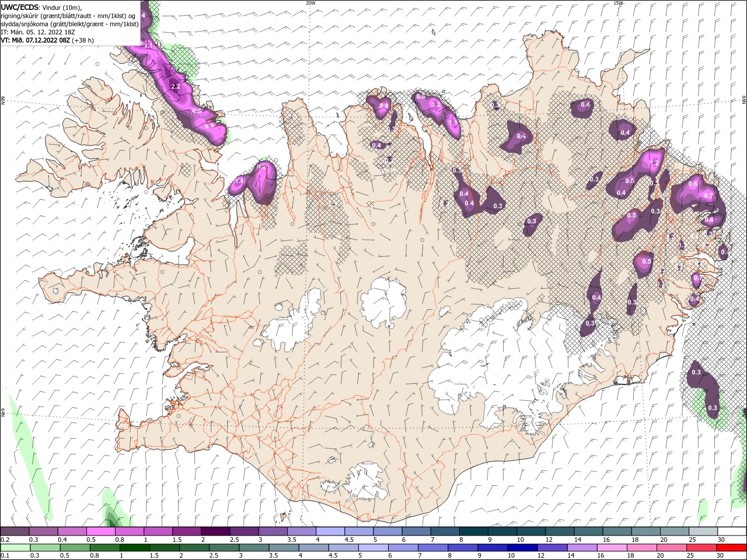The image size is (747, 560).
Task: Click the rain legend swatch between 3 and 3.5
Action: point(254,548)
